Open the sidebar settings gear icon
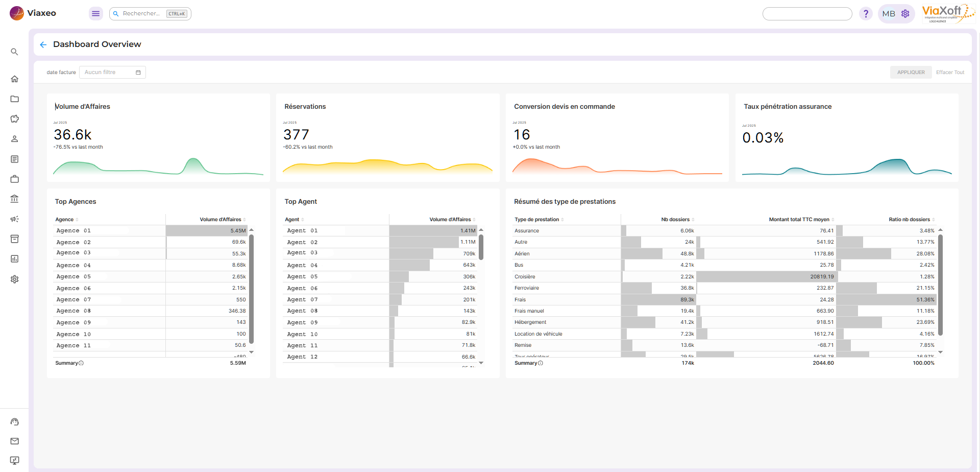The image size is (980, 472). (14, 279)
